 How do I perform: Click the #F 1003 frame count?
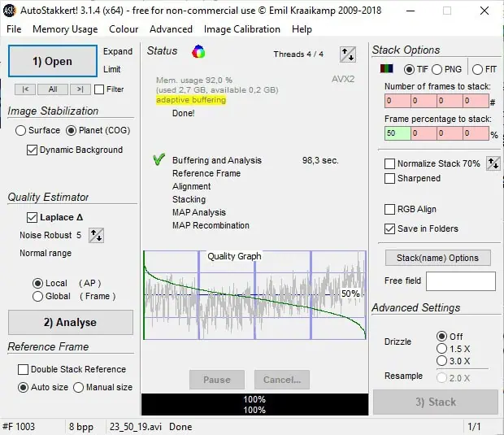tap(19, 427)
